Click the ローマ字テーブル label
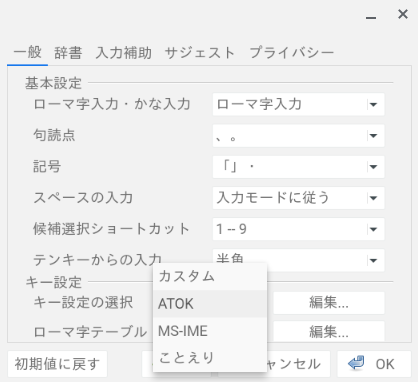The width and height of the screenshot is (418, 382). [90, 332]
